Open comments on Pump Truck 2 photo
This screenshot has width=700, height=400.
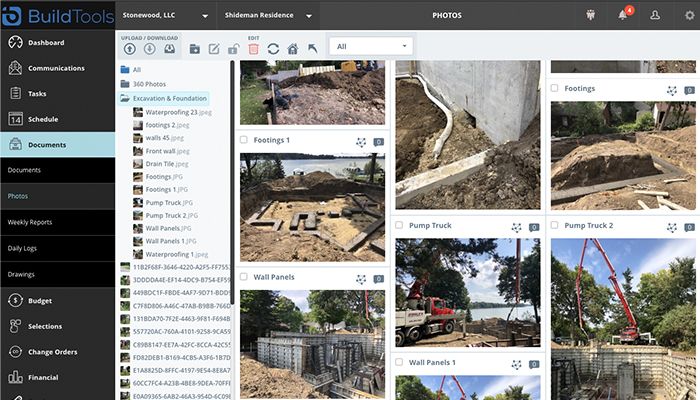point(689,227)
